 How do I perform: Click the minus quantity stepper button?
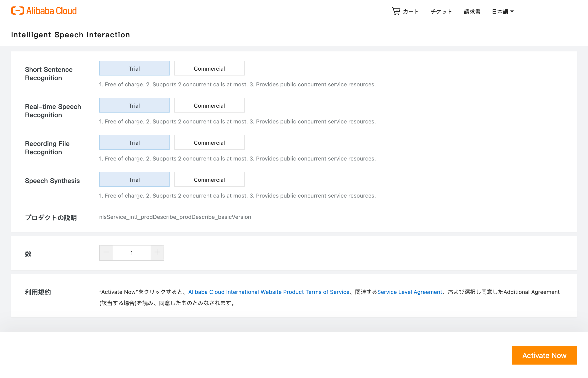(106, 252)
